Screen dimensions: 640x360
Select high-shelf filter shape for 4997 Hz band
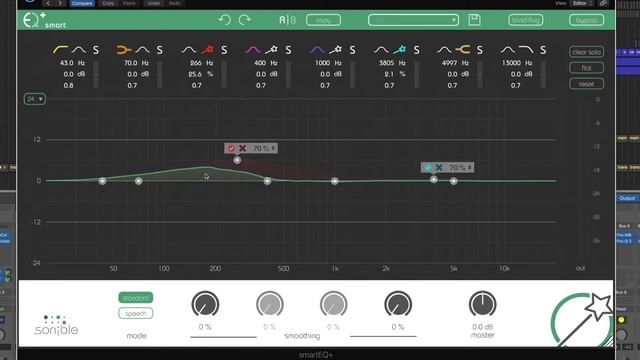pos(462,50)
